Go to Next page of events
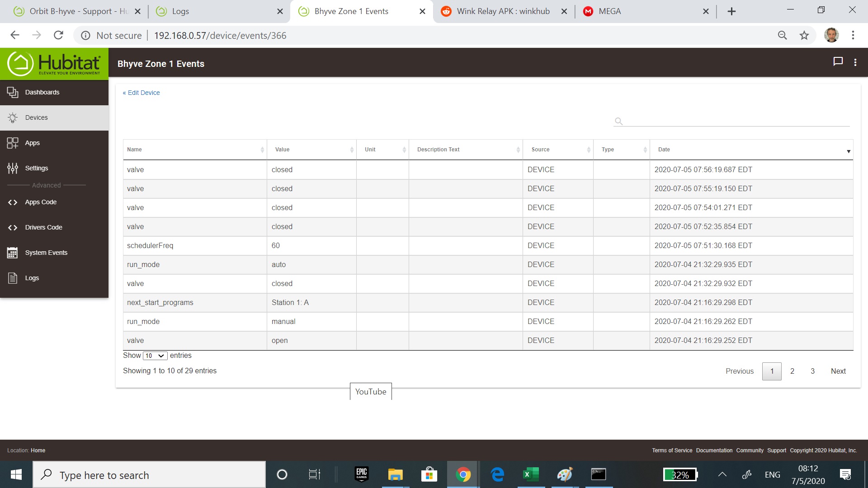Image resolution: width=868 pixels, height=488 pixels. (838, 371)
